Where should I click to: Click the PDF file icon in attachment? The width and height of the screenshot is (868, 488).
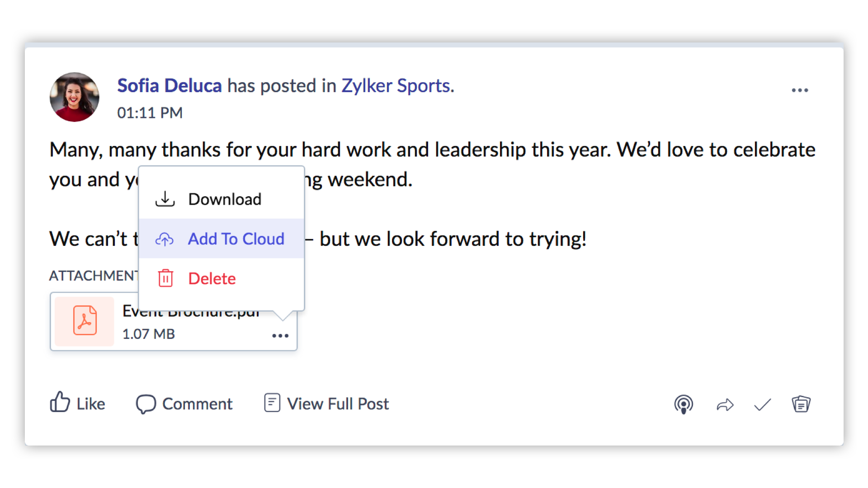(85, 321)
